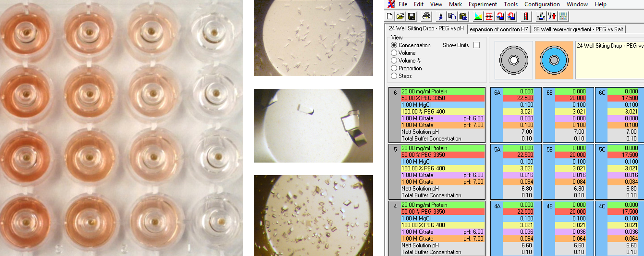Select row 6 '1.00 M MgCl' stock

point(443,105)
